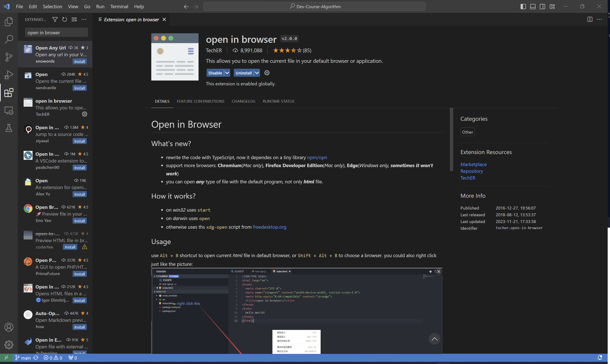Close the Extension: open in browser tab

[x=164, y=19]
